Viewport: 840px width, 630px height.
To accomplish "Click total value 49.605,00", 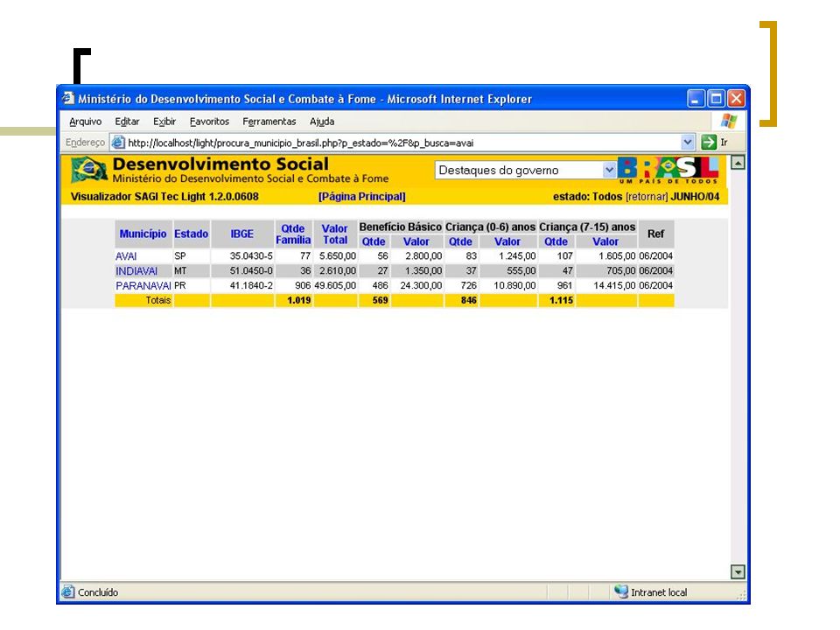I will coord(335,285).
